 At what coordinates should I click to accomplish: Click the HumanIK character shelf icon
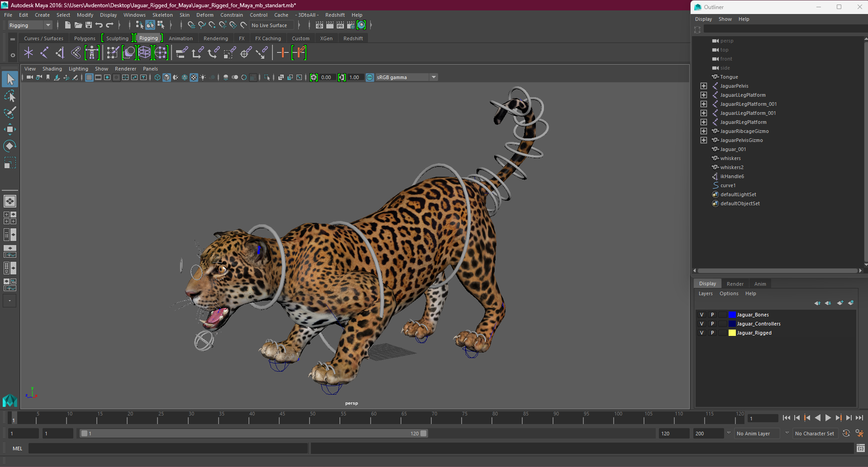[x=92, y=53]
